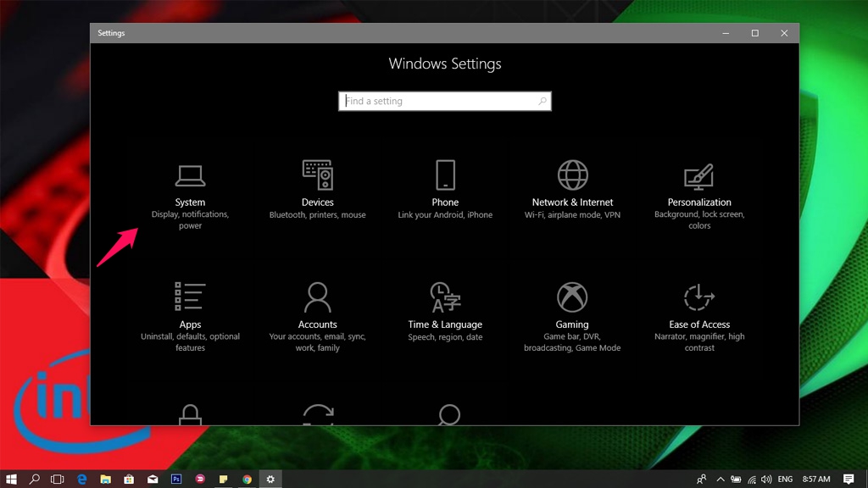Launch Photoshop from the taskbar

click(176, 480)
